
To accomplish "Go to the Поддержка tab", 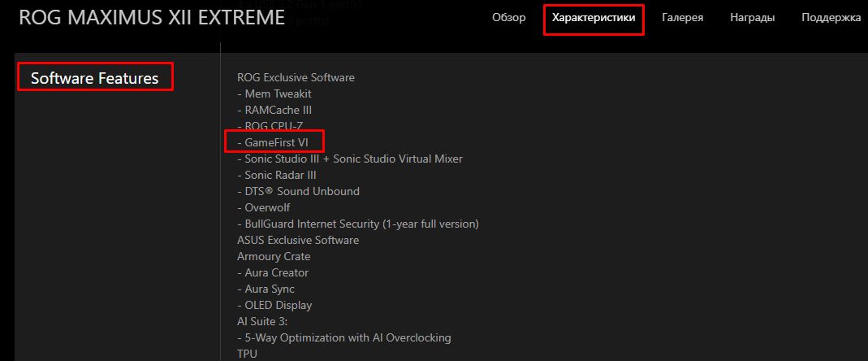I will point(831,18).
